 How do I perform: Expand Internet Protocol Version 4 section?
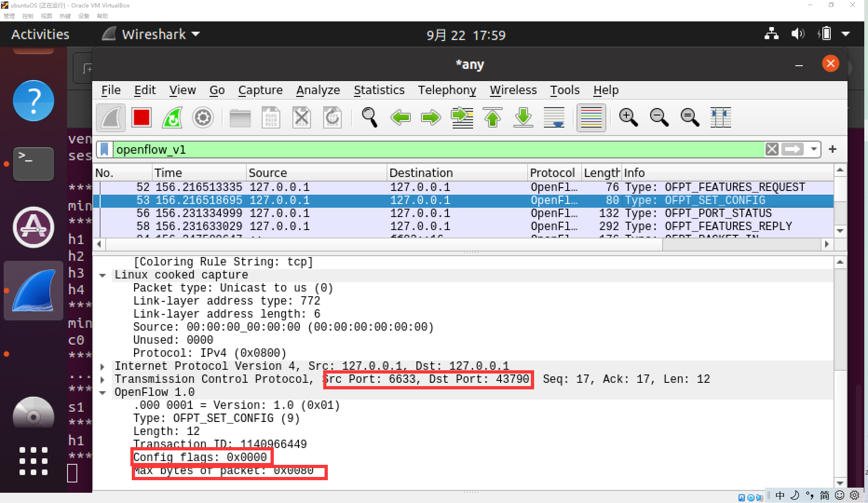click(102, 367)
